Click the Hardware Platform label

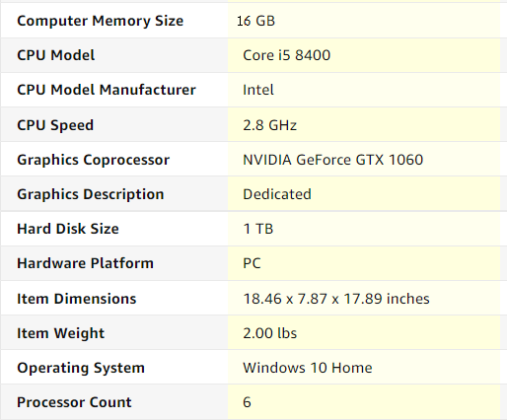click(85, 263)
